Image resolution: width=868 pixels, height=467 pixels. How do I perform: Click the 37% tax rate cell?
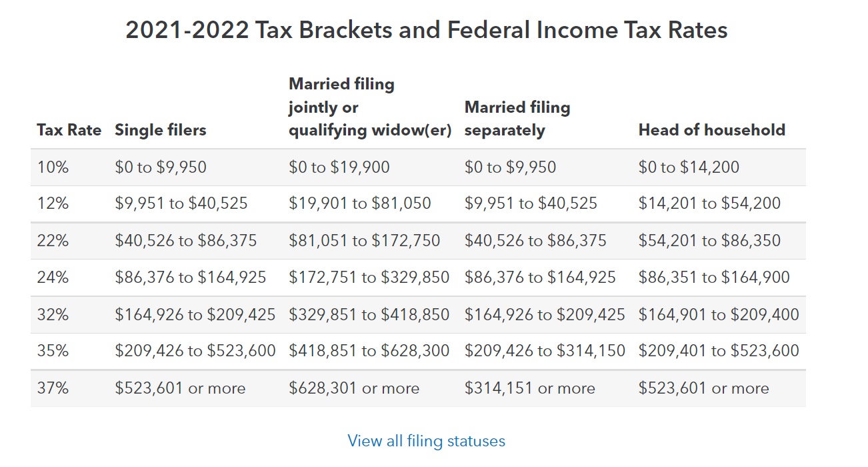[53, 388]
